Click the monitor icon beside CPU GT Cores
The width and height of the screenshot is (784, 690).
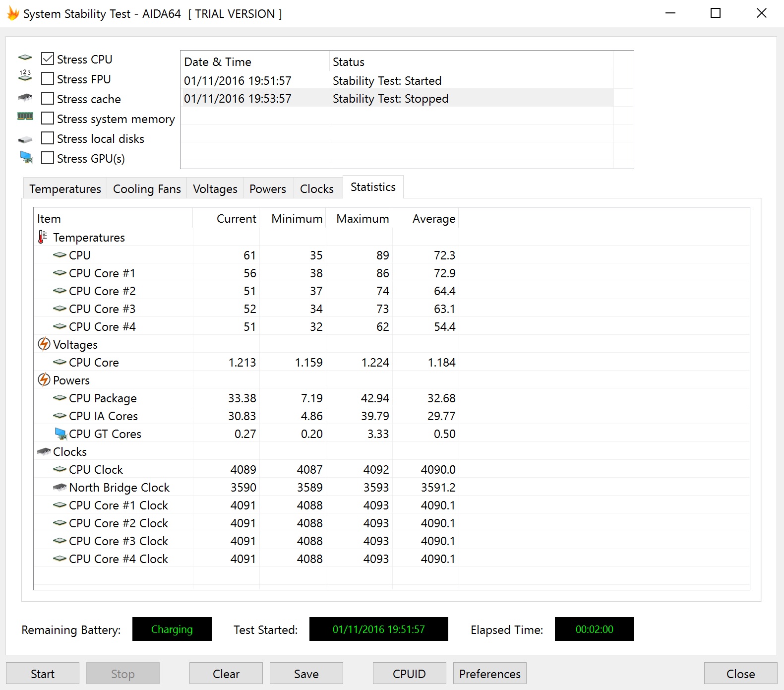[60, 434]
